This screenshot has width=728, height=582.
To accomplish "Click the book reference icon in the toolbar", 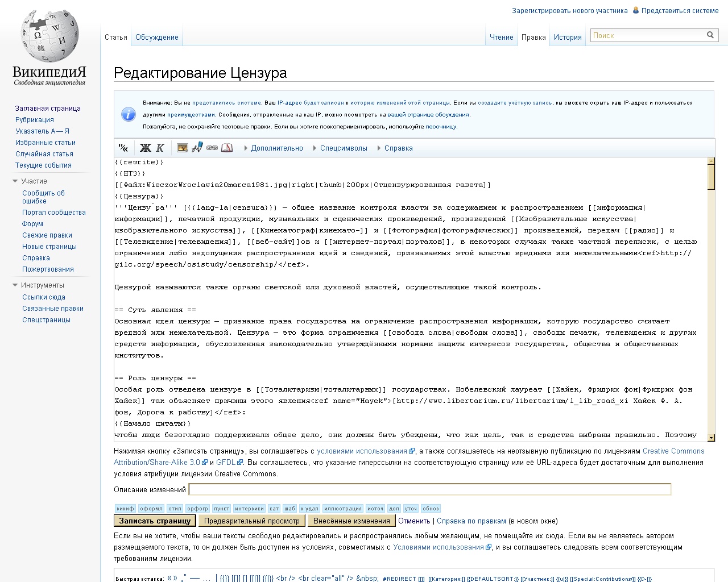I will pos(227,148).
